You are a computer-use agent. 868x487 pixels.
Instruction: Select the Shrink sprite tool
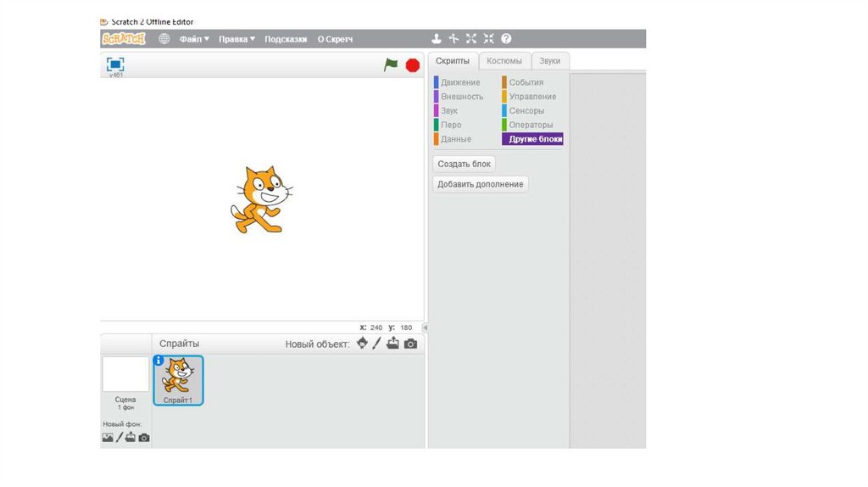pyautogui.click(x=488, y=39)
